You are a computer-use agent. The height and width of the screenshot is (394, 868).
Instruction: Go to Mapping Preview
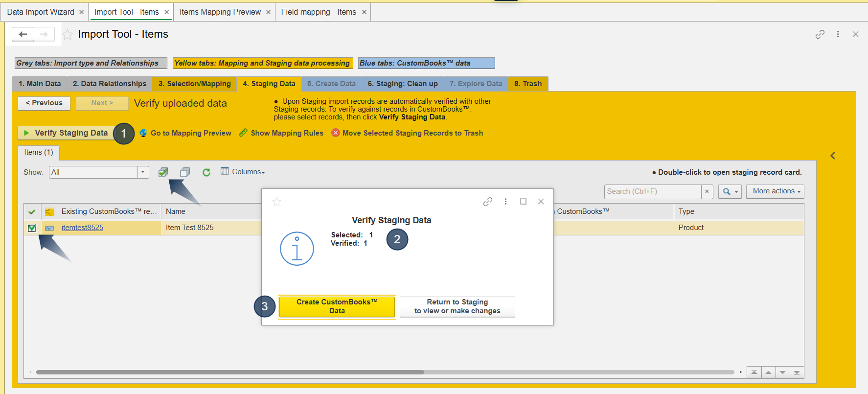[x=185, y=133]
